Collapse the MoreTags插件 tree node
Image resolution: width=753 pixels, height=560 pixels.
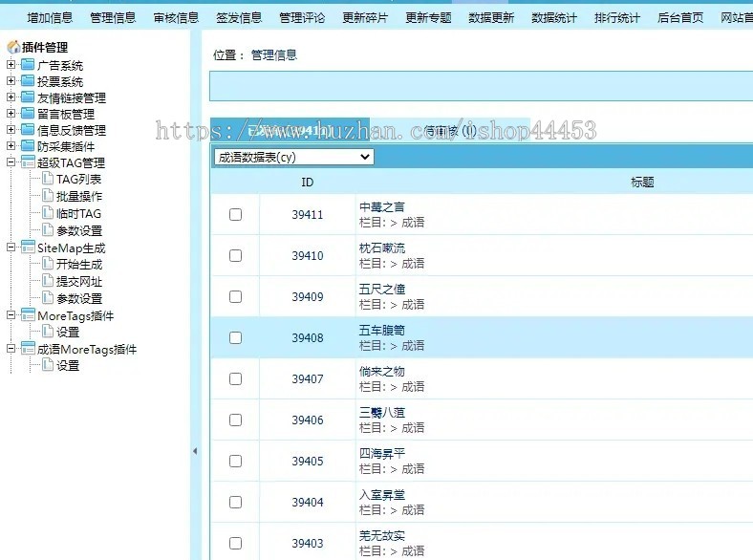11,315
